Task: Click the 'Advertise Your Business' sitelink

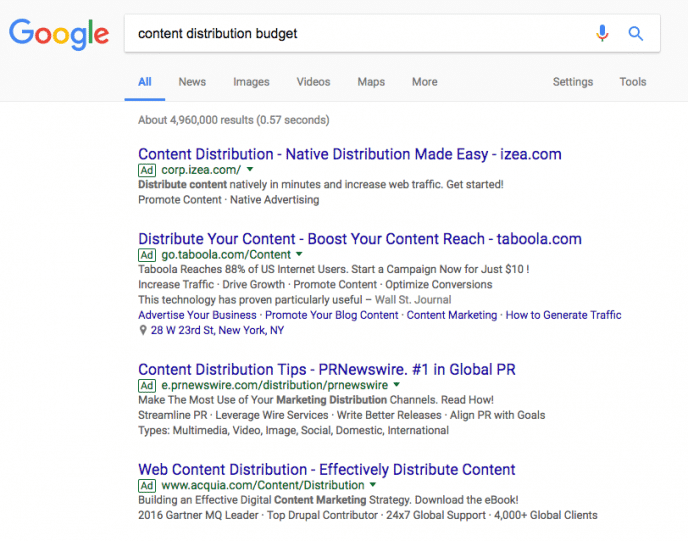Action: click(x=197, y=315)
